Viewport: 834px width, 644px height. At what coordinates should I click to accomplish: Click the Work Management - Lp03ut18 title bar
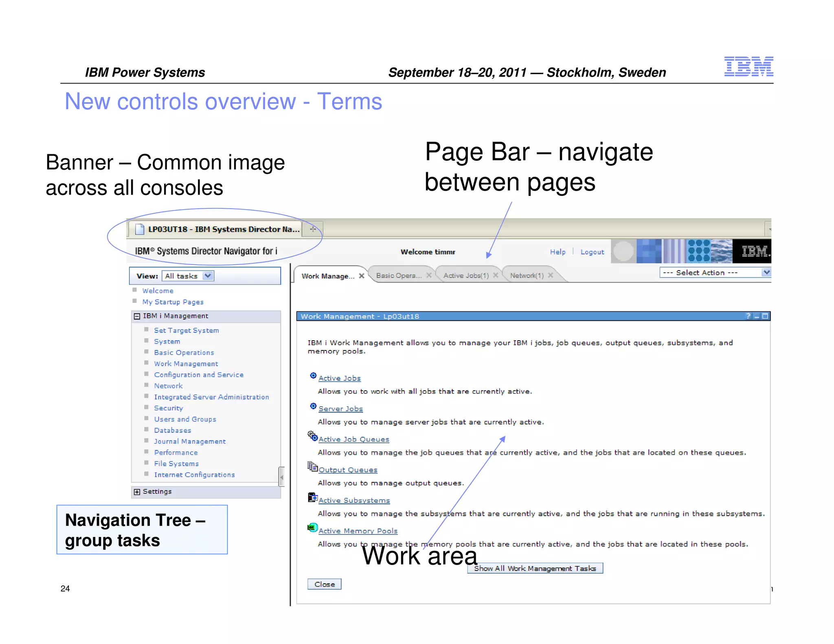pos(533,316)
